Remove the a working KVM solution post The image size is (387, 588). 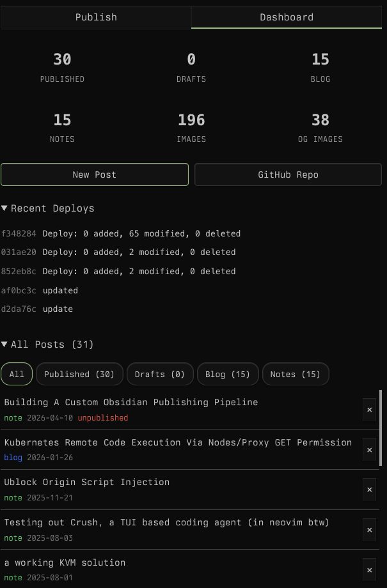[369, 569]
